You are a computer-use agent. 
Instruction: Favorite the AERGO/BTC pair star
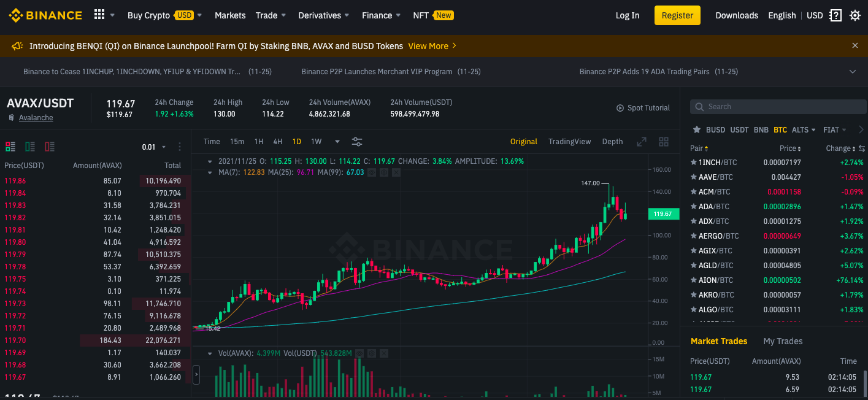point(694,236)
